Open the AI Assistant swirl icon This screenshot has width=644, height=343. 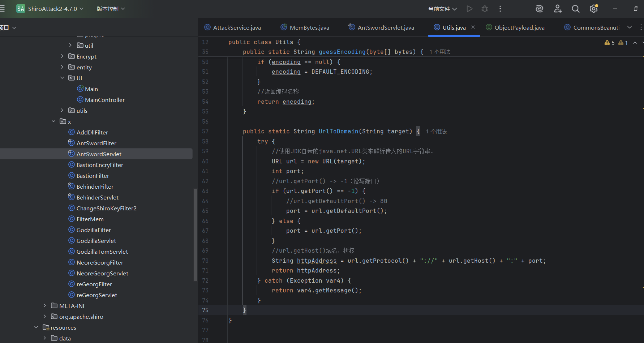pos(539,9)
